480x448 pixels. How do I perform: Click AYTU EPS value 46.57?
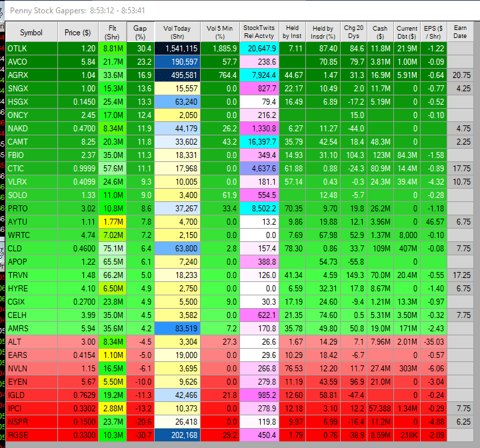[433, 222]
